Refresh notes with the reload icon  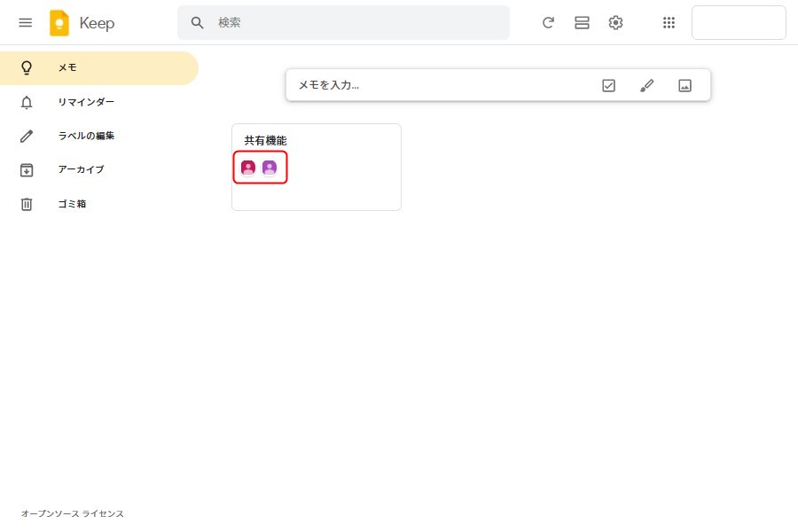pos(548,23)
